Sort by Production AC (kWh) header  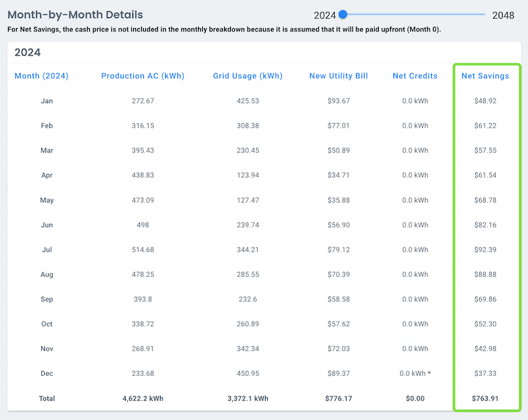143,76
